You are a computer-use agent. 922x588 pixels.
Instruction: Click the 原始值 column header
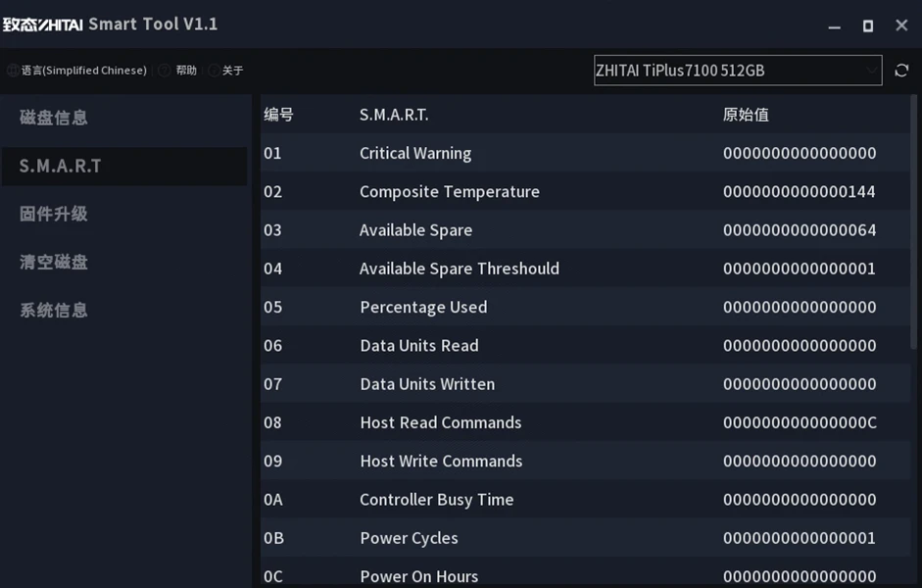pos(746,115)
